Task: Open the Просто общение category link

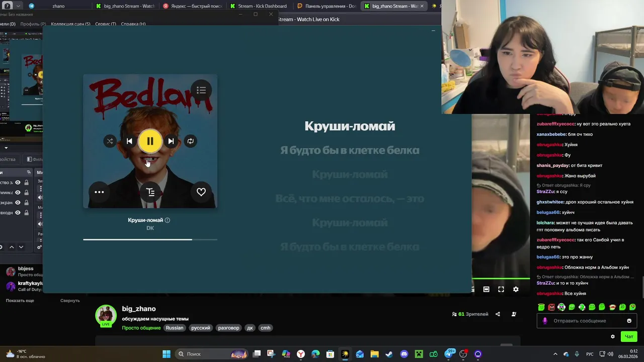Action: point(141,328)
